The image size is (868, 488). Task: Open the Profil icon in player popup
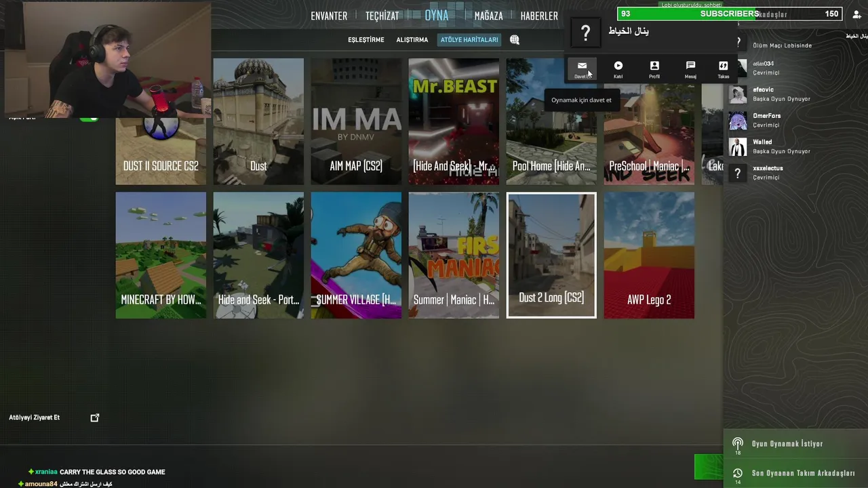coord(654,66)
